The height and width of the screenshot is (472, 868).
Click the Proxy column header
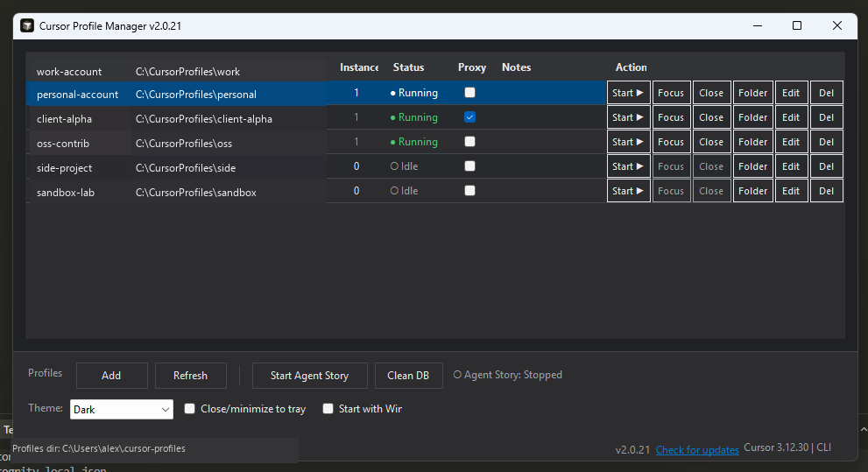[x=471, y=67]
